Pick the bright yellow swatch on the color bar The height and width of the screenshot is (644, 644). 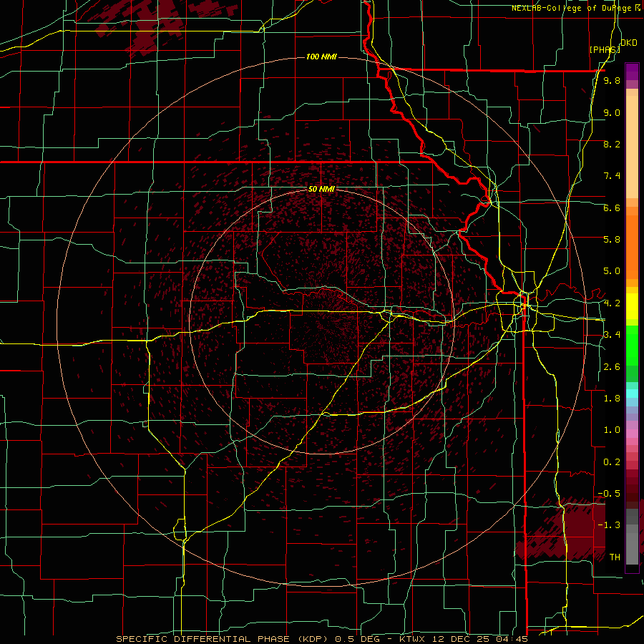632,306
